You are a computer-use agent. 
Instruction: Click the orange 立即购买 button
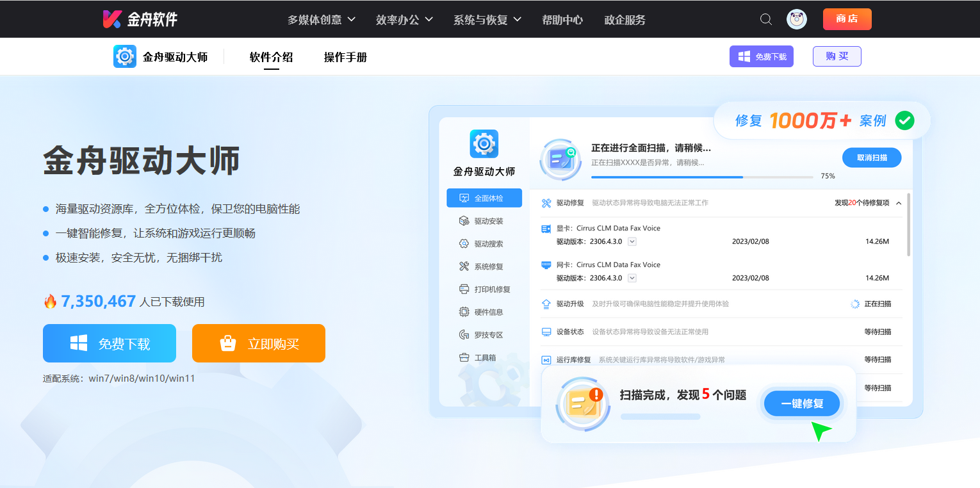[259, 343]
